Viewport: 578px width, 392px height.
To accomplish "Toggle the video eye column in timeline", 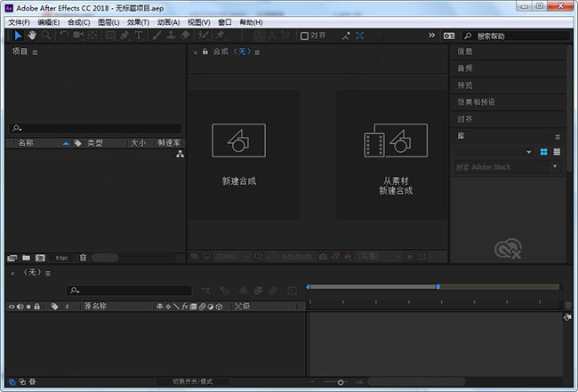I will pyautogui.click(x=12, y=306).
